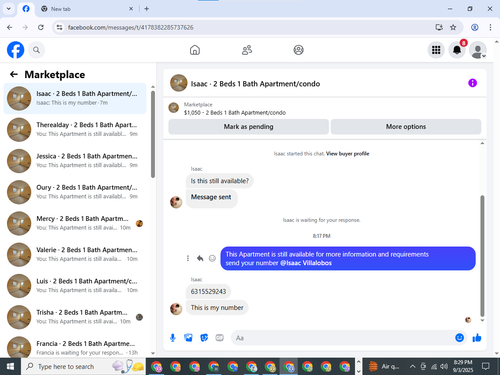Open the Friends icon in top navigation
This screenshot has height=375, width=500.
coord(247,50)
